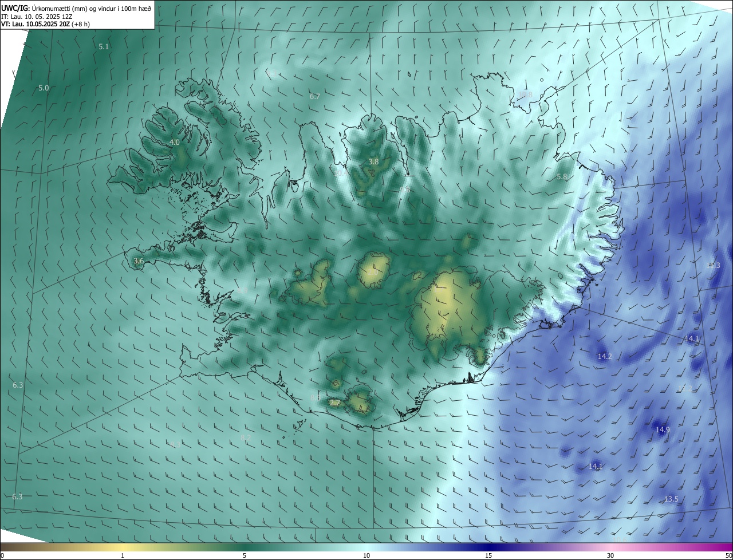The width and height of the screenshot is (733, 560).
Task: Click the 8.2 value label south of Iceland
Action: click(246, 437)
